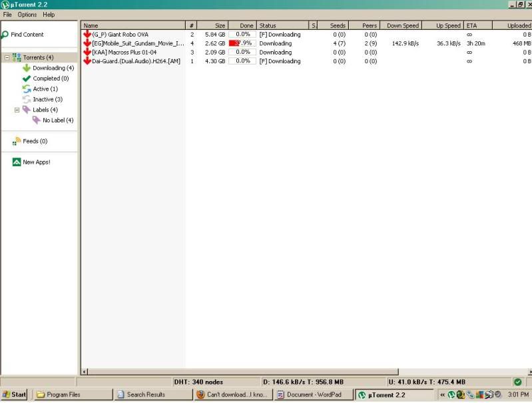This screenshot has width=532, height=403.
Task: Select the Macross Plus 01-04 torrent name
Action: [x=125, y=52]
